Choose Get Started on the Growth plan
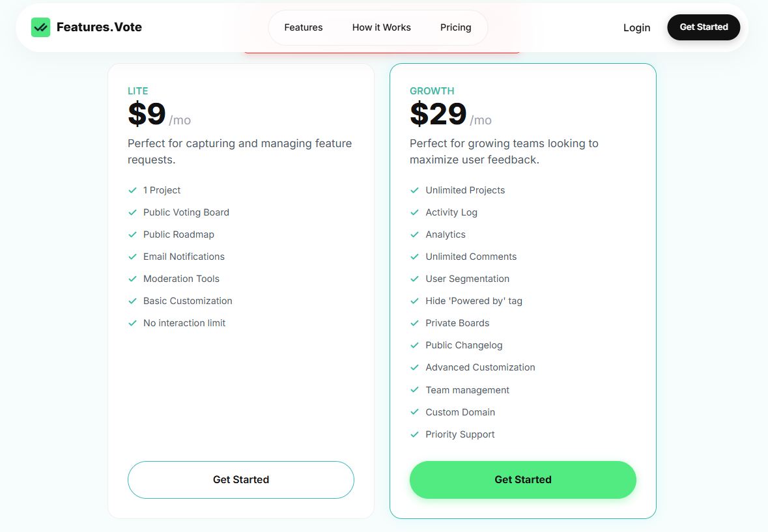 pos(522,479)
